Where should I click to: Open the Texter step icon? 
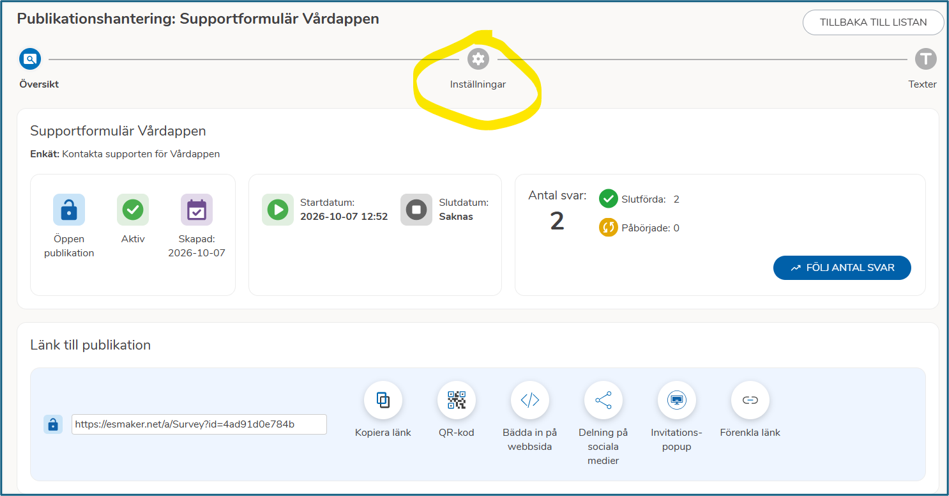pos(925,59)
